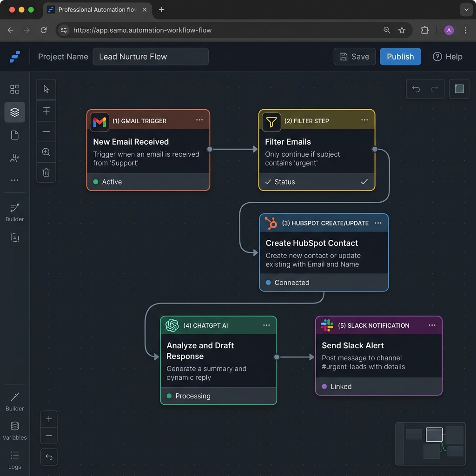The width and height of the screenshot is (476, 476).
Task: Open the browser profile avatar
Action: point(449,30)
